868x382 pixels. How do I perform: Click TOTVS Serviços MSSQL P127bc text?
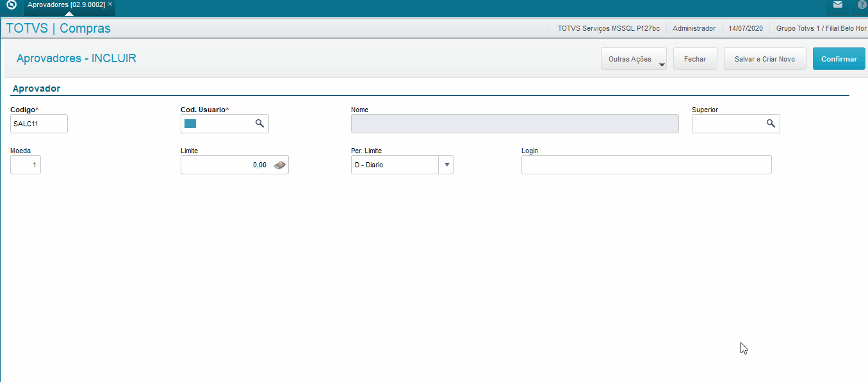[609, 28]
